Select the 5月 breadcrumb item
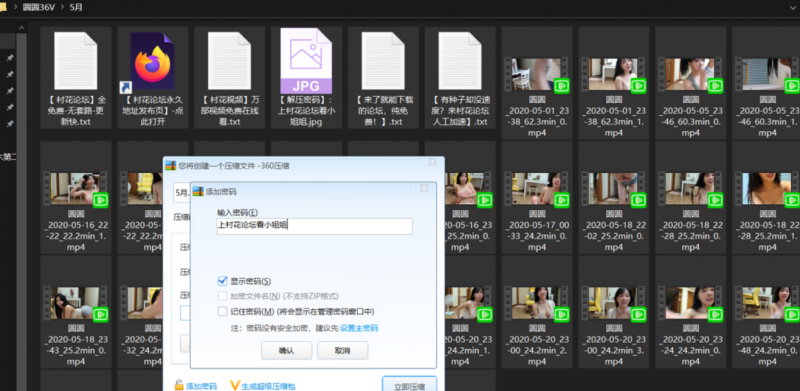800x391 pixels. click(x=76, y=7)
